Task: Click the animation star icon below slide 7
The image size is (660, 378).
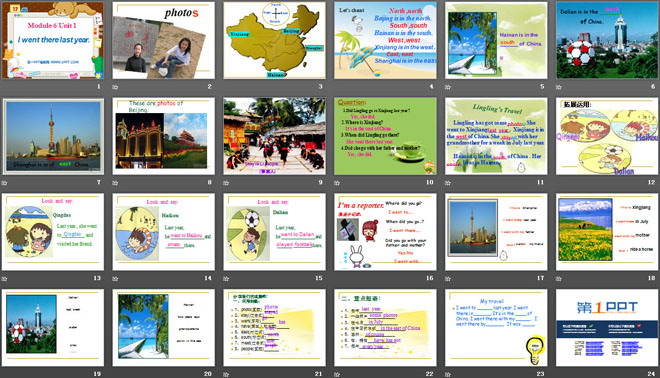Action: click(x=5, y=183)
